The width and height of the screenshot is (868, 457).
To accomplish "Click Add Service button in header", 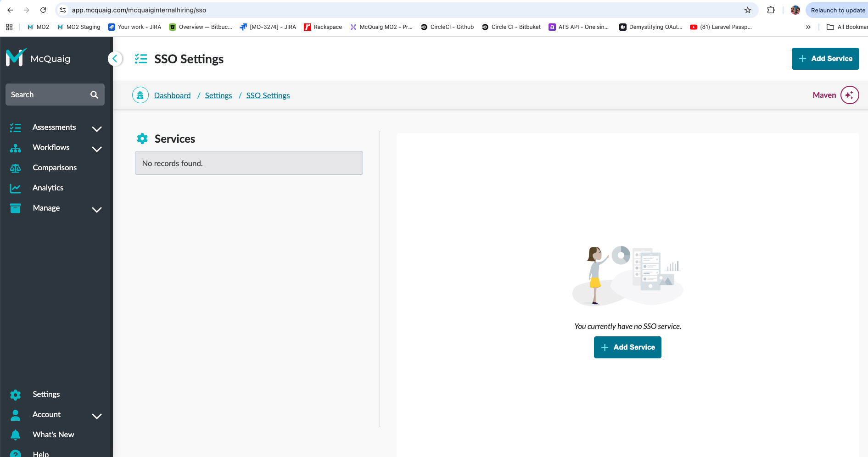I will 825,59.
